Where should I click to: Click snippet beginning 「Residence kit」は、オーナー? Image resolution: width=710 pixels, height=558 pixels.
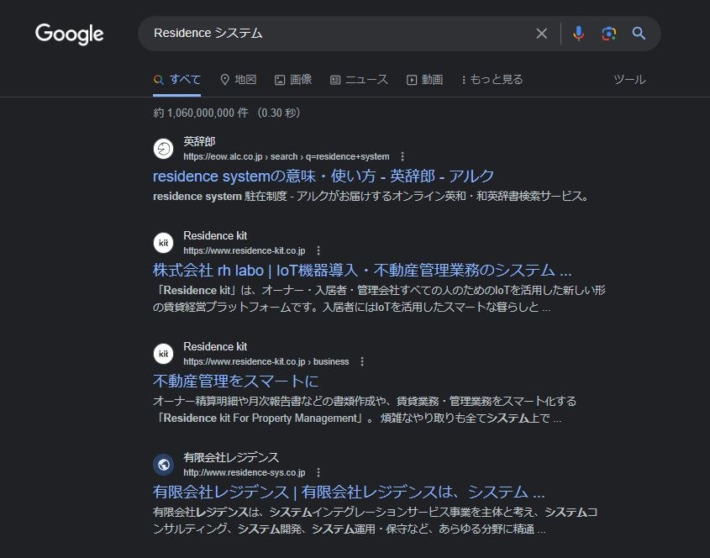coord(379,298)
